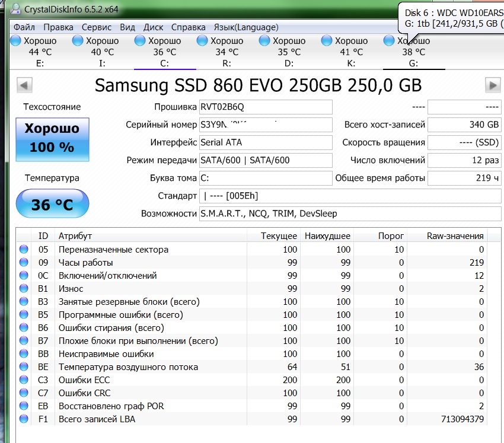Image resolution: width=504 pixels, height=443 pixels.
Task: Go to previous disk with left arrow
Action: pos(24,85)
